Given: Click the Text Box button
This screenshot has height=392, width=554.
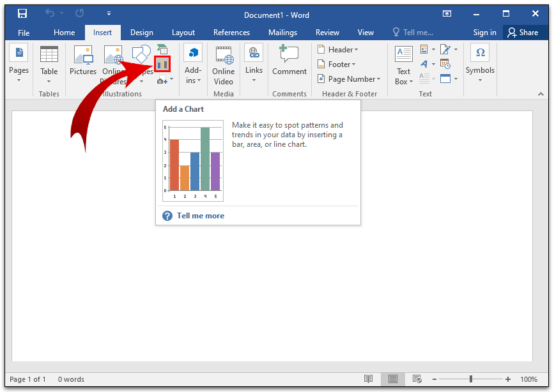Looking at the screenshot, I should [403, 65].
